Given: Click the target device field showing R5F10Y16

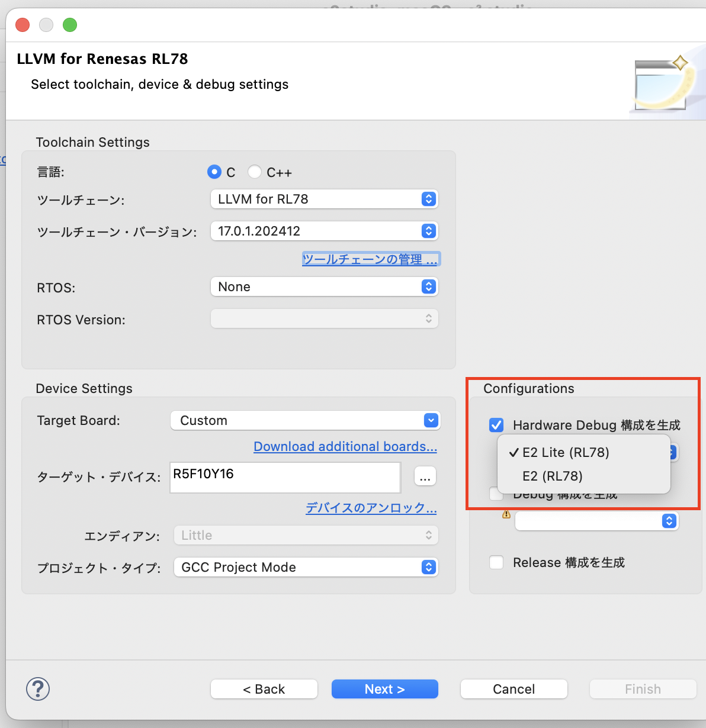Looking at the screenshot, I should [x=284, y=477].
